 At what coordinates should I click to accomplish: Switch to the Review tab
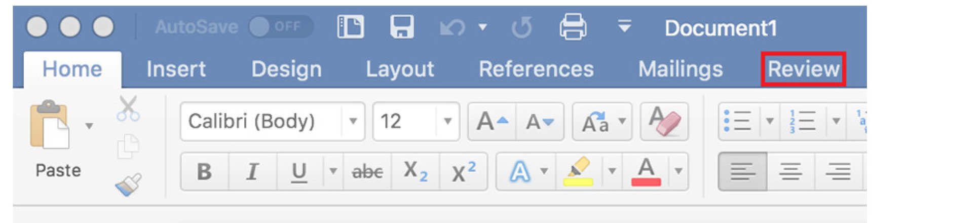click(803, 69)
